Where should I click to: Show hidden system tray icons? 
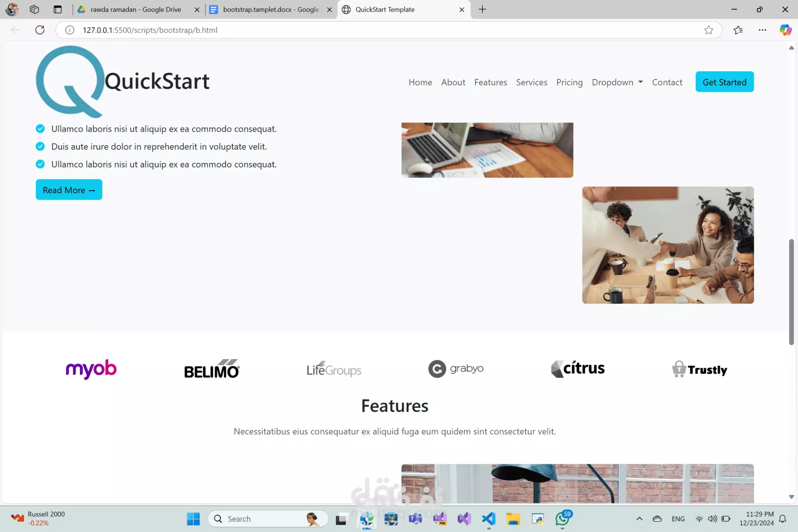(639, 519)
